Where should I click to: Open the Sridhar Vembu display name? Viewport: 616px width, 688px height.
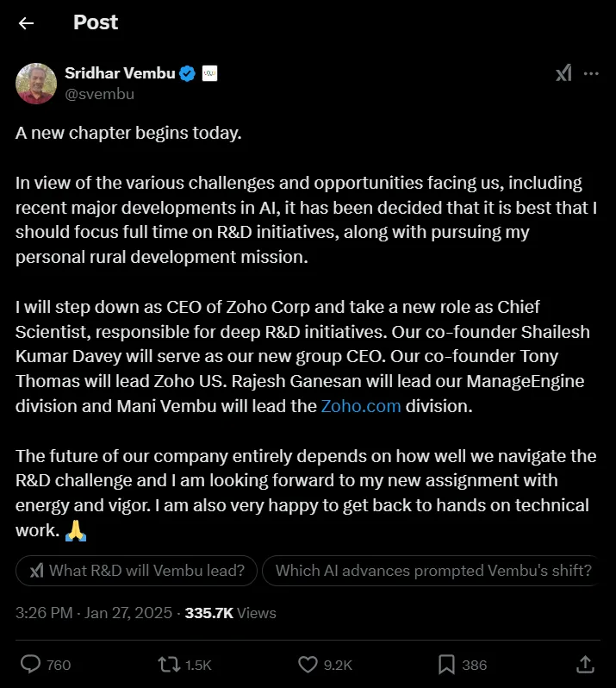pos(120,73)
